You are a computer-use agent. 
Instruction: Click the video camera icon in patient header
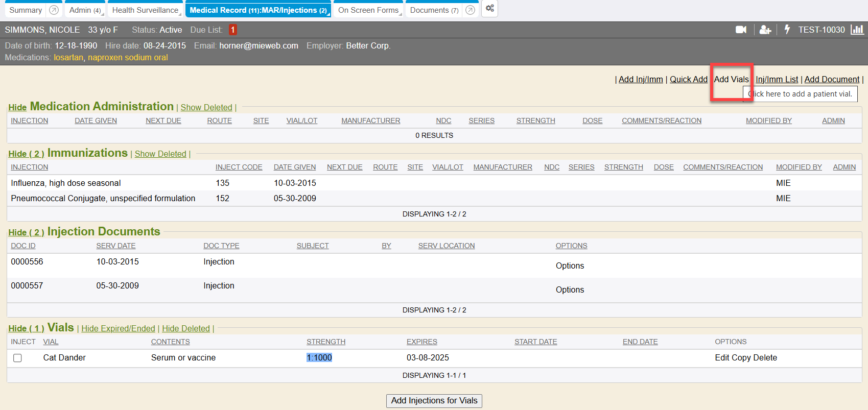click(741, 30)
